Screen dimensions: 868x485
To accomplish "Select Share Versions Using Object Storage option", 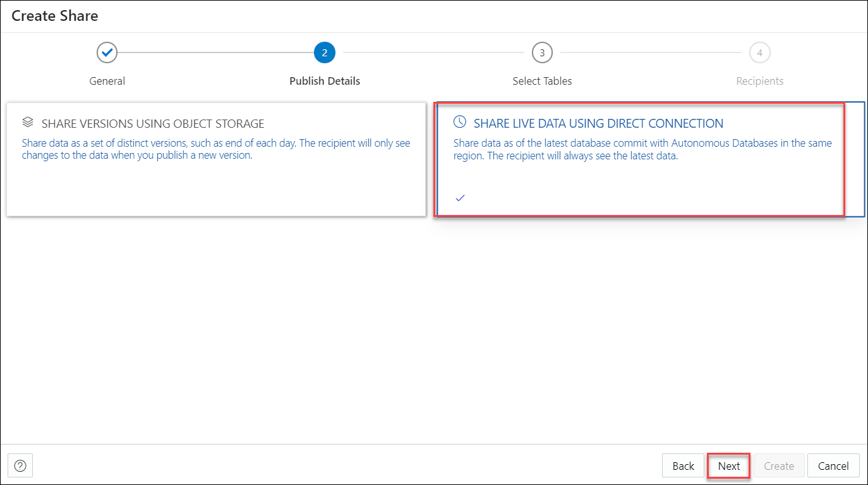I will click(x=216, y=158).
